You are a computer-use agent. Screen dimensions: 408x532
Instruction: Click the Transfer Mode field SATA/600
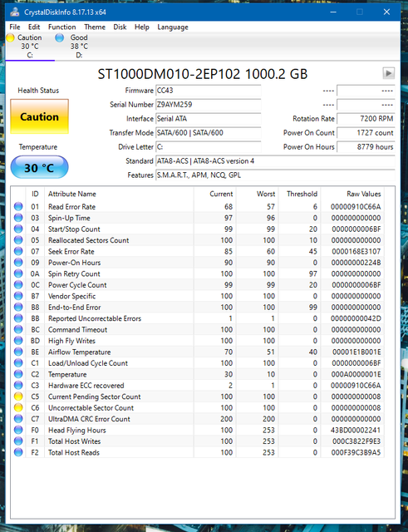click(x=209, y=133)
